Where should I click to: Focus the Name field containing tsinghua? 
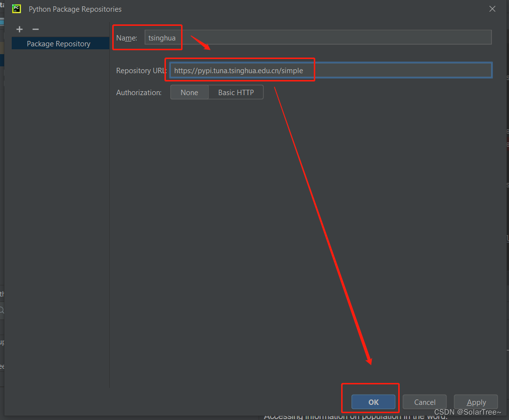(x=318, y=38)
